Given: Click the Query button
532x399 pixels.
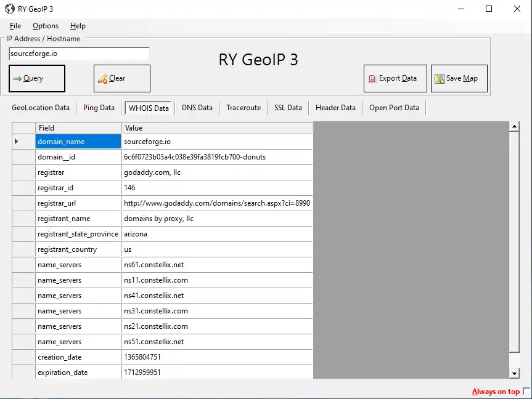Looking at the screenshot, I should tap(37, 78).
